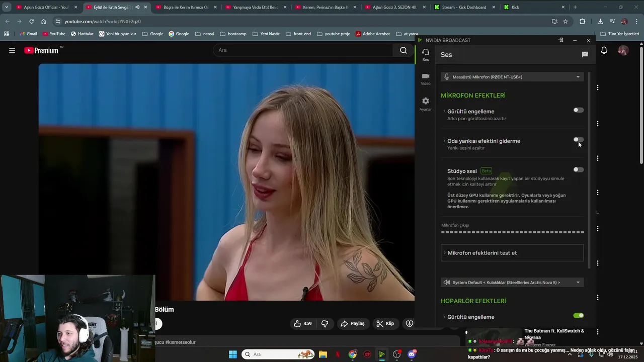Image resolution: width=644 pixels, height=362 pixels.
Task: Click the YouTube Premium logo
Action: [42, 50]
